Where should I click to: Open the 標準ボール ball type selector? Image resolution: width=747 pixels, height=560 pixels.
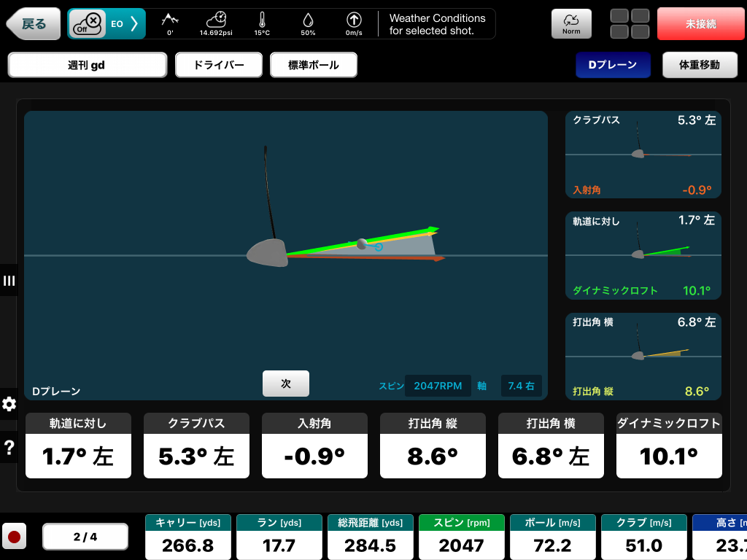click(x=314, y=65)
